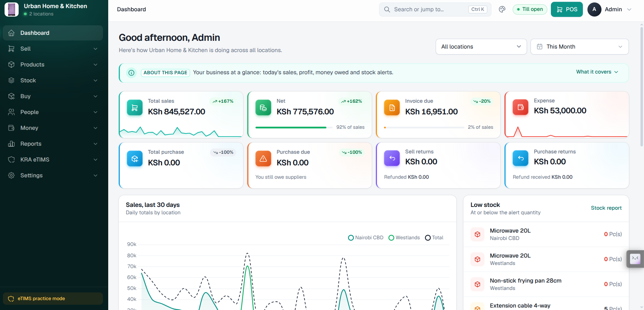The width and height of the screenshot is (644, 310).
Task: Click the admin avatar circle
Action: coord(594,10)
